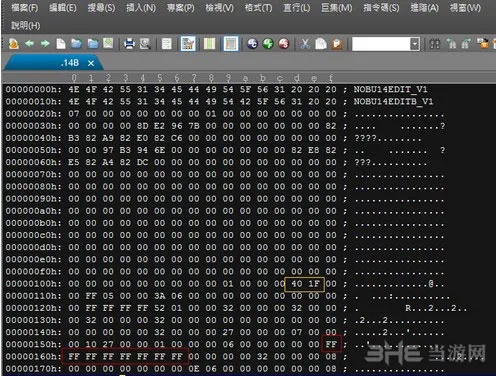Print the current file
496x376 pixels.
129,44
